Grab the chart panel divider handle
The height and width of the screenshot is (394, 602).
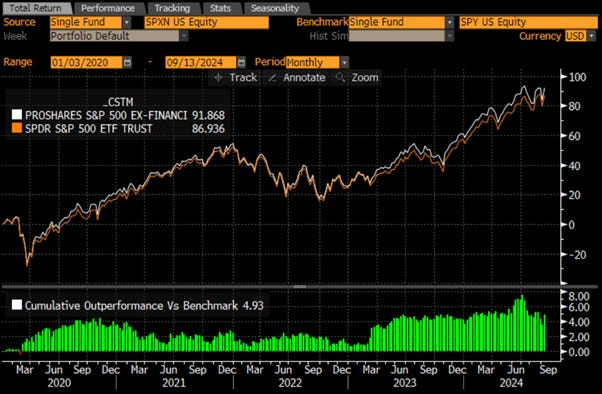click(300, 286)
